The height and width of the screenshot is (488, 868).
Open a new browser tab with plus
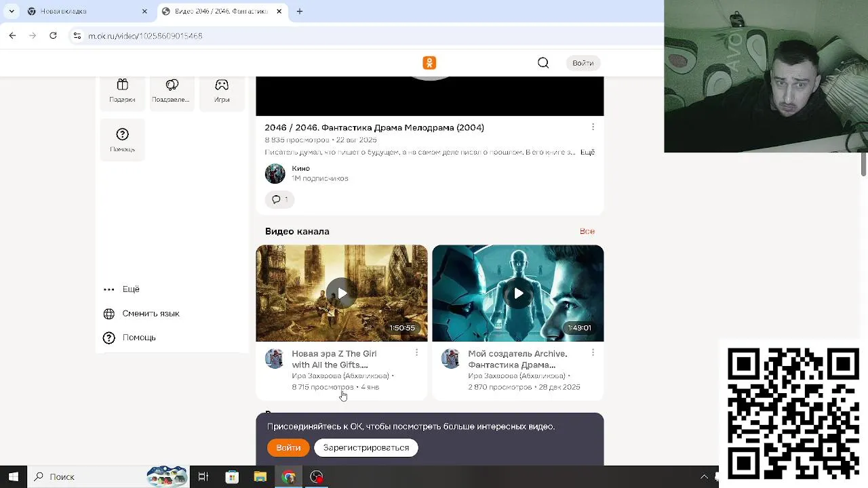(300, 12)
